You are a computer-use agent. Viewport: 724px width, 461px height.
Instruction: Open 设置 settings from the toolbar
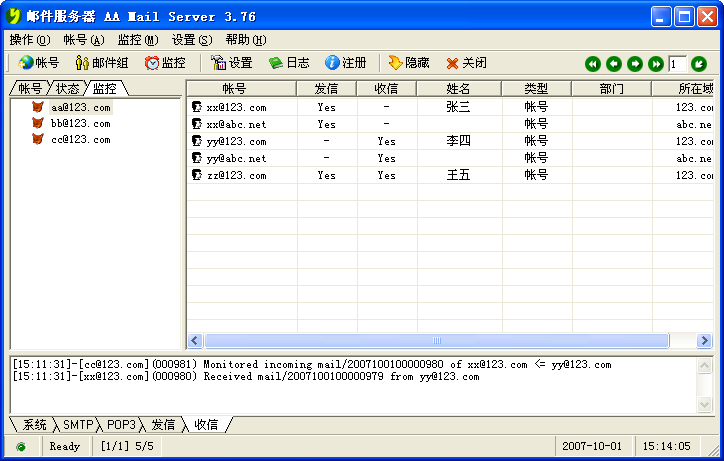232,63
